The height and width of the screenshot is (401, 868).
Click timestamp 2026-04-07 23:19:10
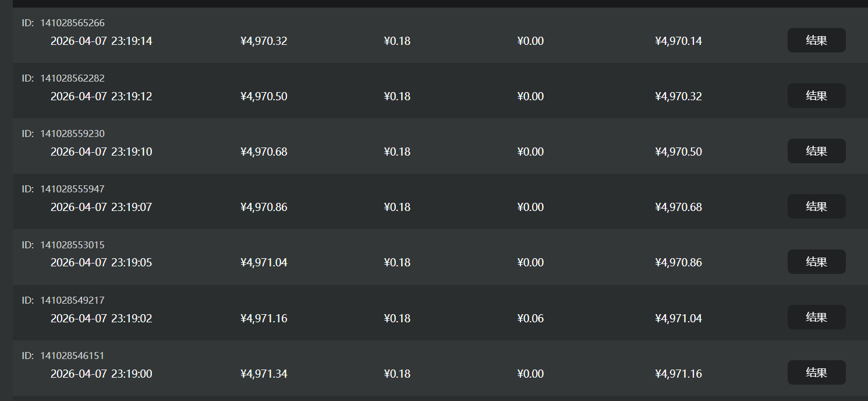point(101,152)
